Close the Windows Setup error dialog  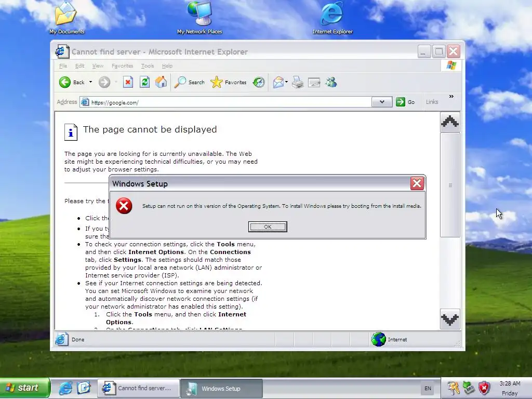(x=417, y=183)
